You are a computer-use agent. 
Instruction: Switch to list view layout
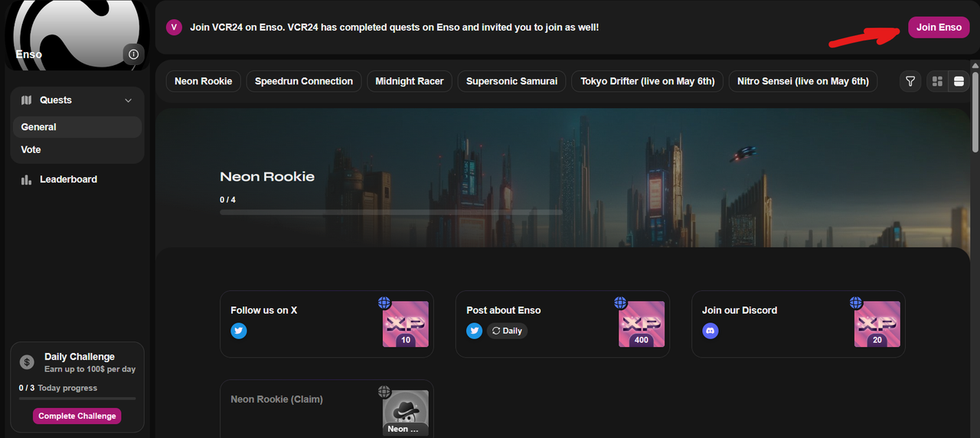tap(958, 81)
